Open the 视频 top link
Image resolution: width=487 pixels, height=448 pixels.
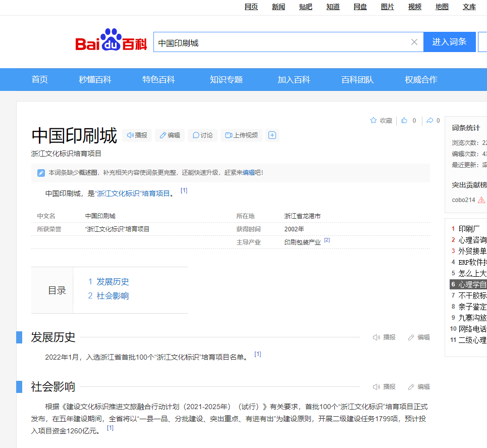415,7
